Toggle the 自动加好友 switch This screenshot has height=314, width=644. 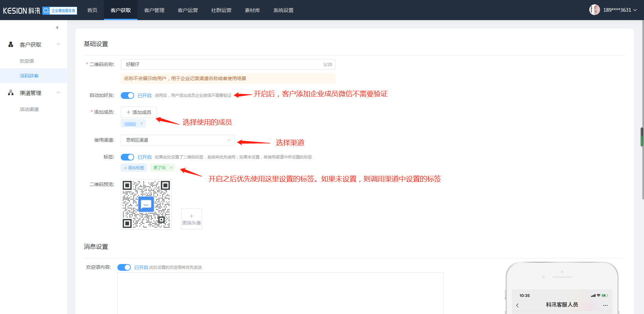(x=127, y=96)
